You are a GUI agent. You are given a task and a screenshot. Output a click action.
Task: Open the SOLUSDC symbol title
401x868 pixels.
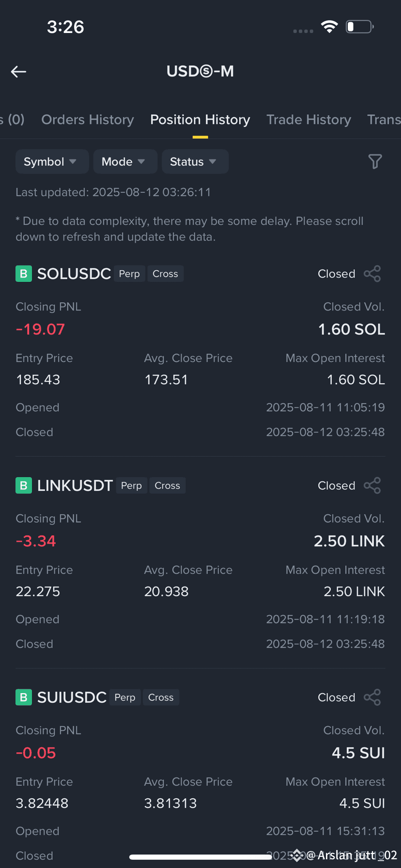[74, 274]
